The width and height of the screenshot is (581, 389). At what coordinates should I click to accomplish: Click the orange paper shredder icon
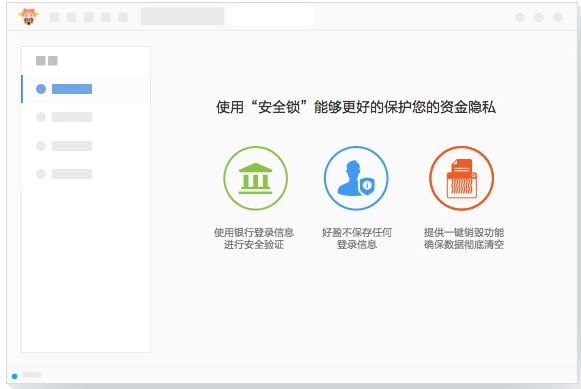click(461, 178)
